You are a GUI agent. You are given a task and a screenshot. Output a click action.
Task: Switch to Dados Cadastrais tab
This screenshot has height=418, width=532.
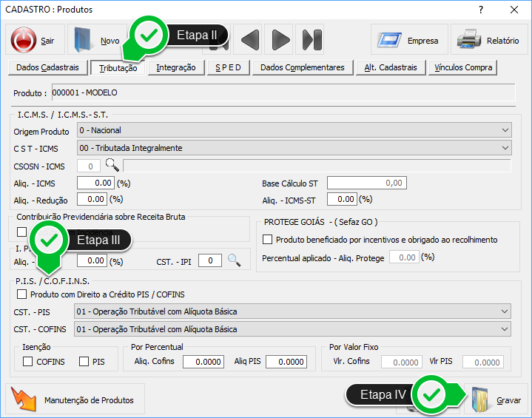click(47, 67)
